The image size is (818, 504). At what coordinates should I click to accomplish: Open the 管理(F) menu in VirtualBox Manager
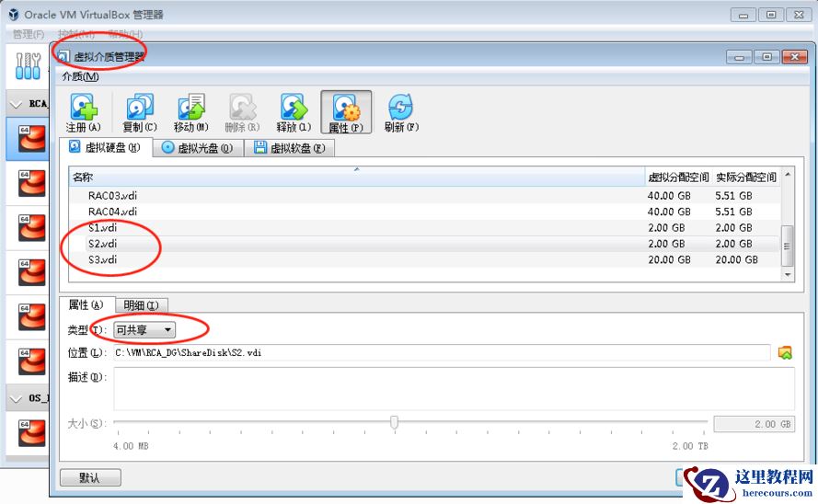(x=29, y=34)
